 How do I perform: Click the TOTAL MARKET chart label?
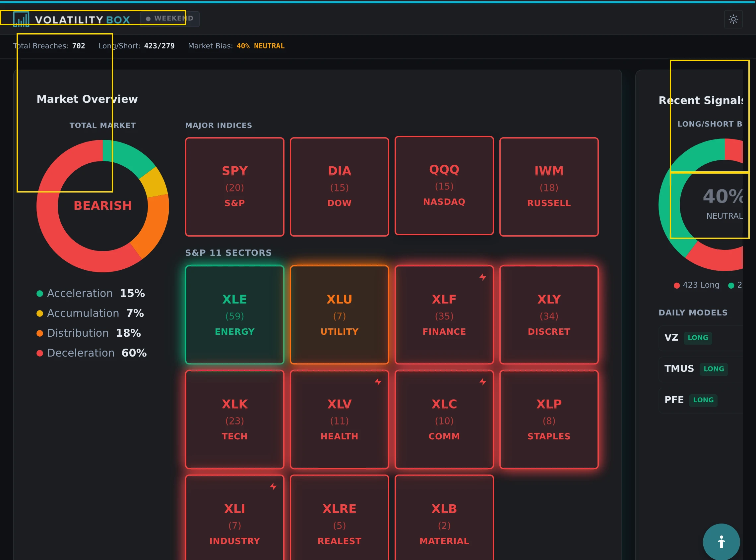point(103,126)
